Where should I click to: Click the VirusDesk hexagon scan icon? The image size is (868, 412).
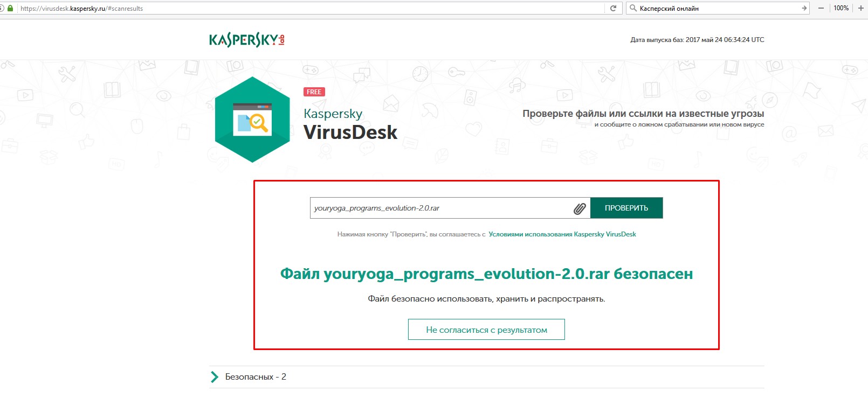252,120
